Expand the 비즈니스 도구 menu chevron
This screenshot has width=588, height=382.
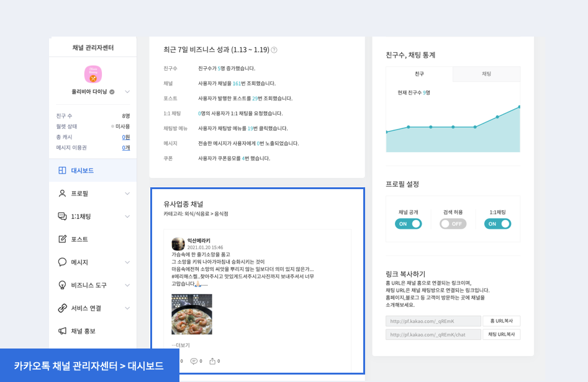[x=127, y=285]
